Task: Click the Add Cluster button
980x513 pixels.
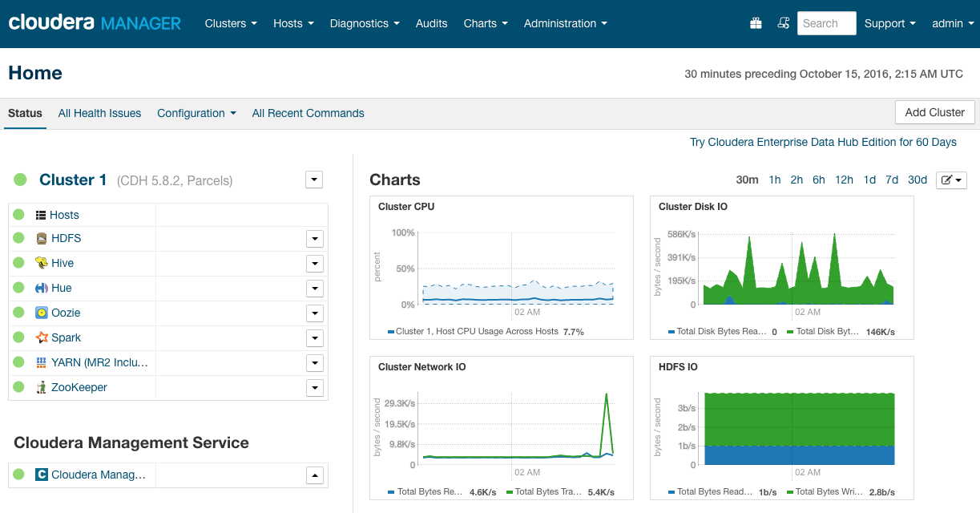Action: [x=934, y=112]
